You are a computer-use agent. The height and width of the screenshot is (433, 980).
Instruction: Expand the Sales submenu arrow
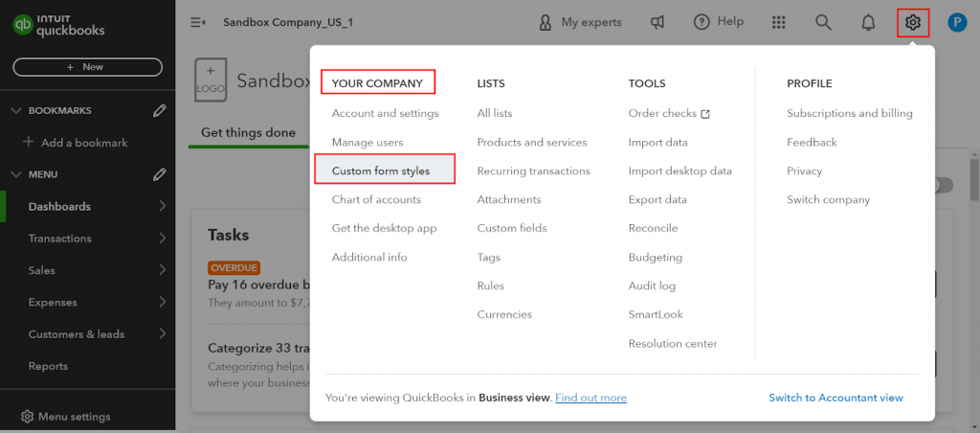163,270
